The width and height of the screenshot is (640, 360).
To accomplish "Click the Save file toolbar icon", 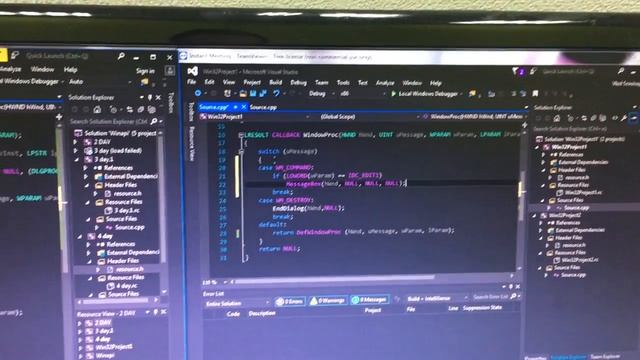I will 253,93.
